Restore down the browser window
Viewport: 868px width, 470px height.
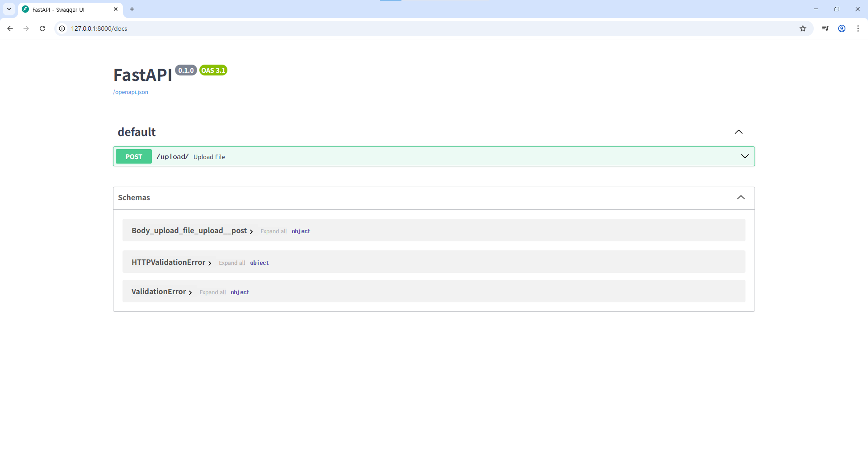(x=837, y=9)
